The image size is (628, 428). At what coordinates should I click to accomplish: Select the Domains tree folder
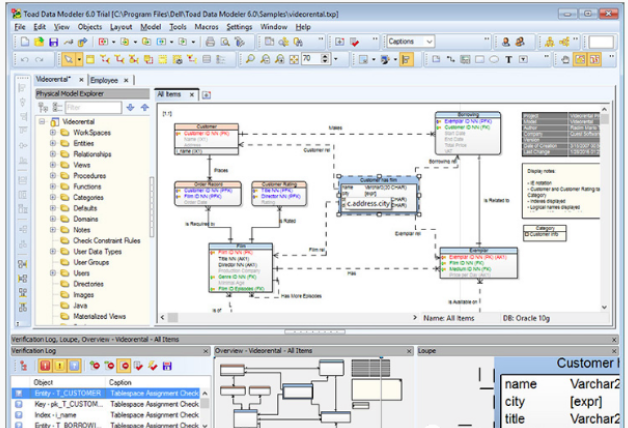[x=86, y=219]
